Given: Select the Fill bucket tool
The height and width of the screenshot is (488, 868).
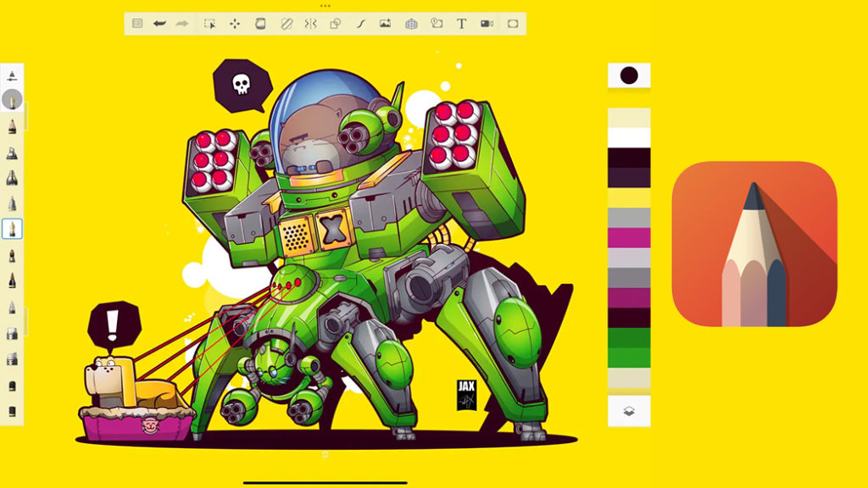Looking at the screenshot, I should coord(260,24).
